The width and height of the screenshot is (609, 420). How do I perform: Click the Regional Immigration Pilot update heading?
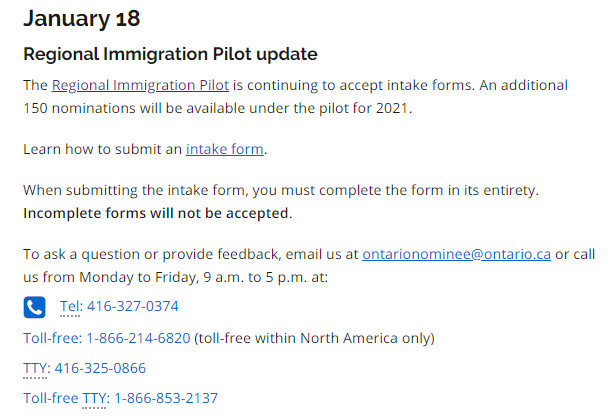(170, 54)
